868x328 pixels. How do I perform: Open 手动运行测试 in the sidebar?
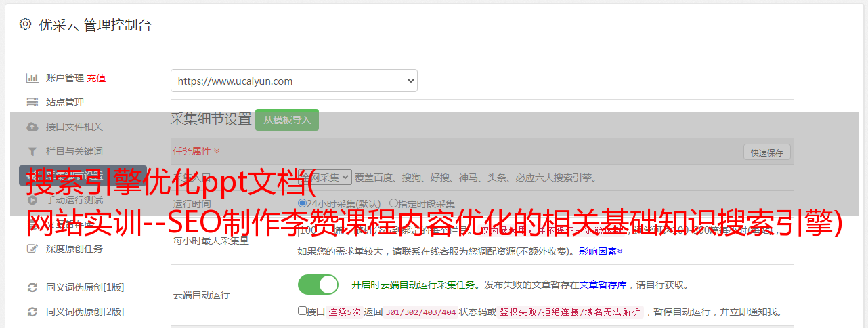[x=74, y=200]
